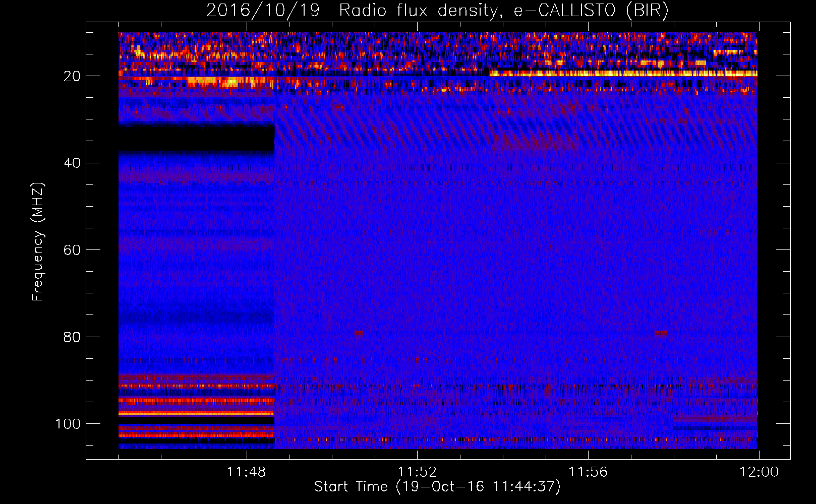Click the "Start Time (19-Oct-16 11:44:37)" label

437,486
